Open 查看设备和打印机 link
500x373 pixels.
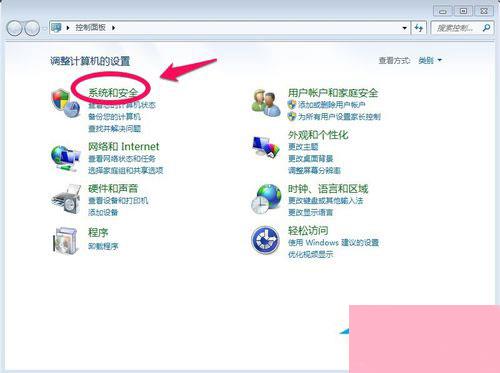[x=118, y=201]
